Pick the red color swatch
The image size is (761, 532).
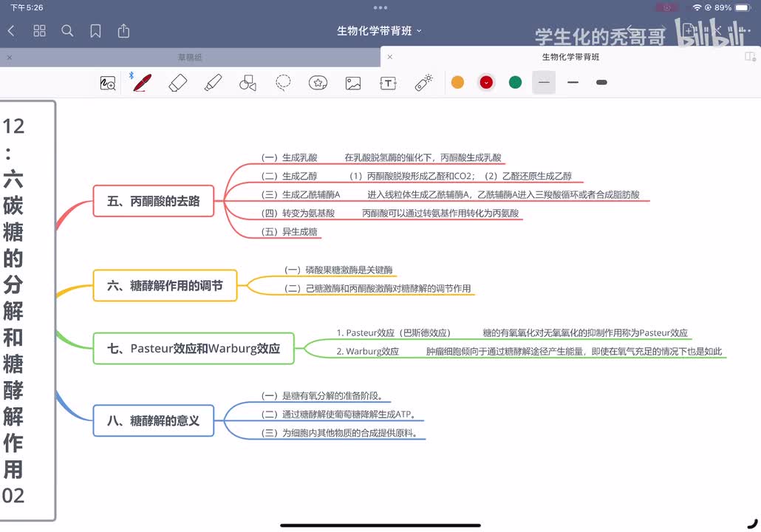coord(486,83)
